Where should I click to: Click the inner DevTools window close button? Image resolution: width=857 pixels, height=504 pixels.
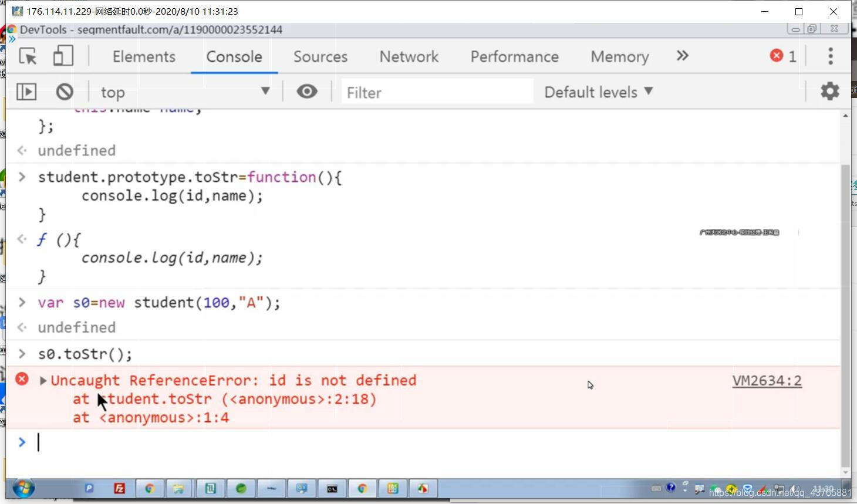click(x=834, y=28)
